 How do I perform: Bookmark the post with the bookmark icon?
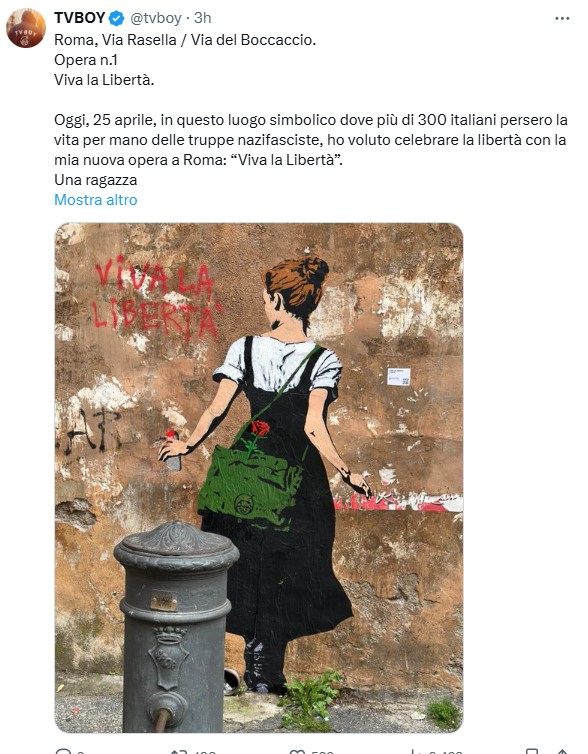(532, 751)
